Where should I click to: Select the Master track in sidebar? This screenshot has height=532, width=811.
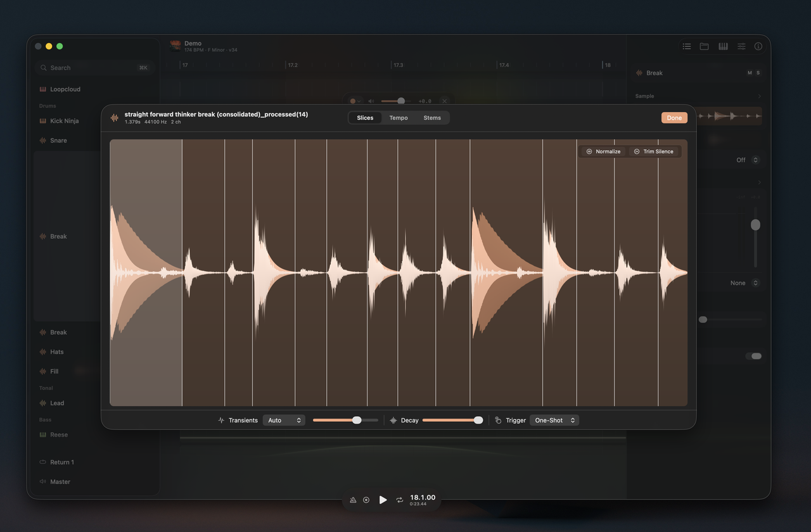tap(95, 482)
